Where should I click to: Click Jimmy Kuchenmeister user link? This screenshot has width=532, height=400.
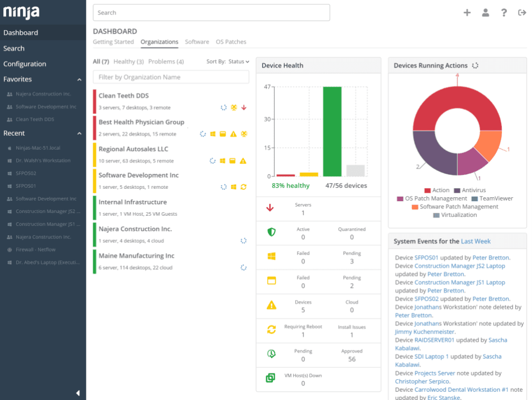pyautogui.click(x=424, y=332)
